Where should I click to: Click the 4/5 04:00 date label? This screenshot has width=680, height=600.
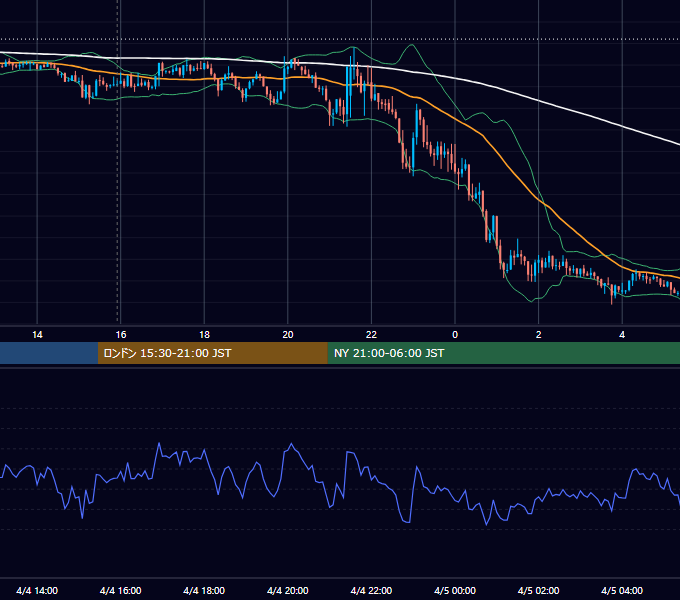coord(622,591)
